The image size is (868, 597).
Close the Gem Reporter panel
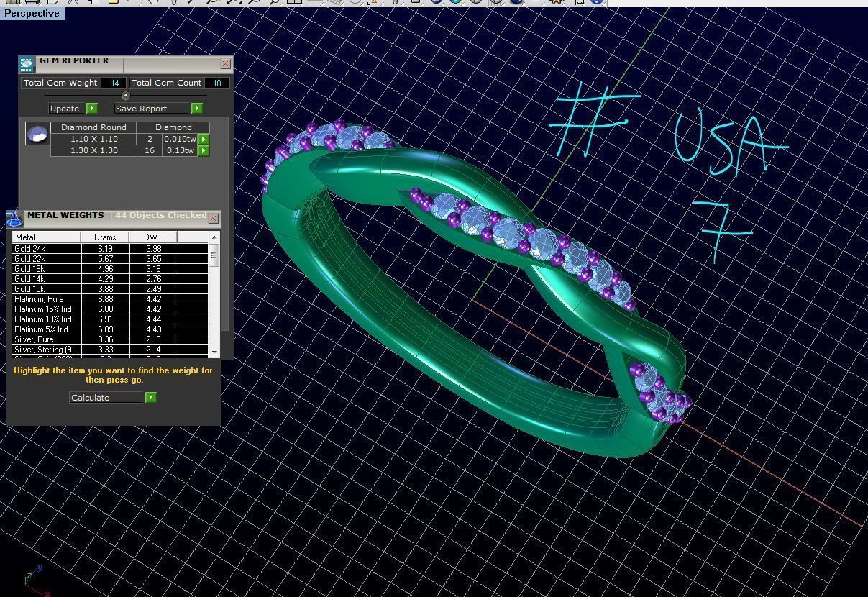(225, 63)
